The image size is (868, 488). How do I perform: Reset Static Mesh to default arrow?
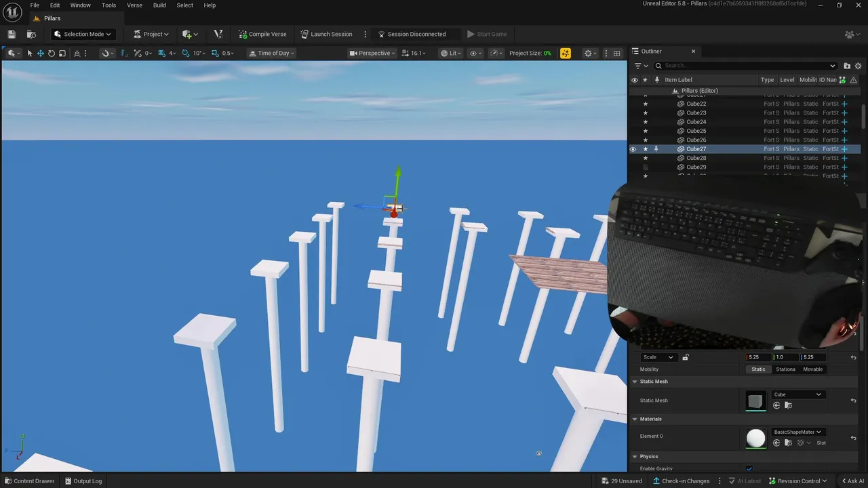pyautogui.click(x=853, y=401)
